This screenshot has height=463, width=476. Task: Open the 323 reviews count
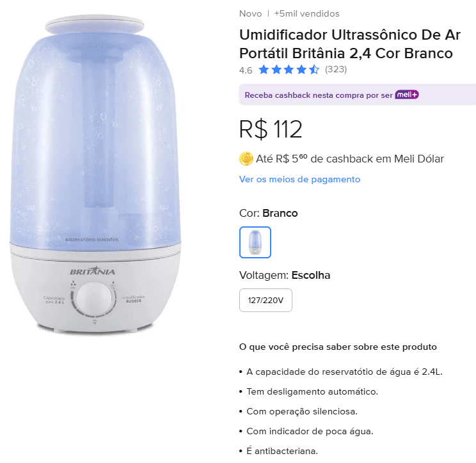point(336,70)
